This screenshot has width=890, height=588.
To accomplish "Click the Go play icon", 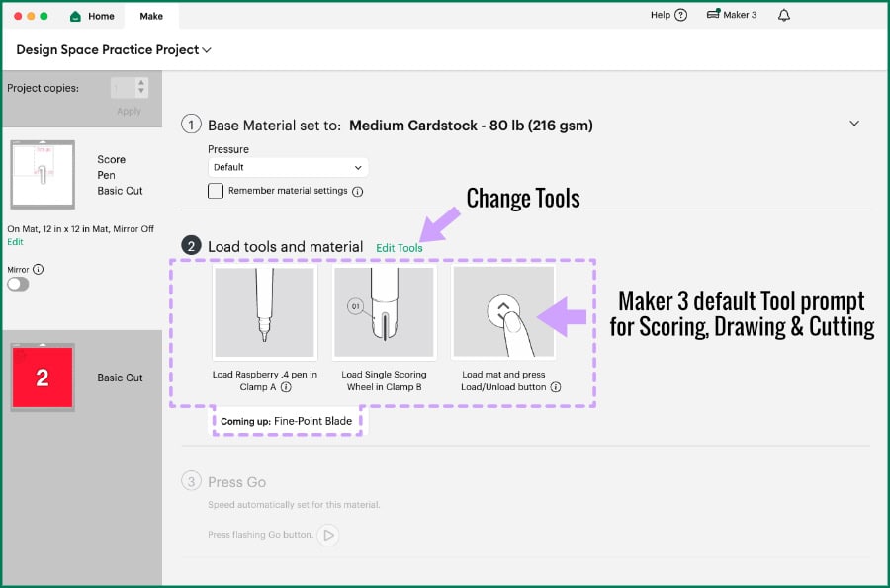I will (x=328, y=535).
